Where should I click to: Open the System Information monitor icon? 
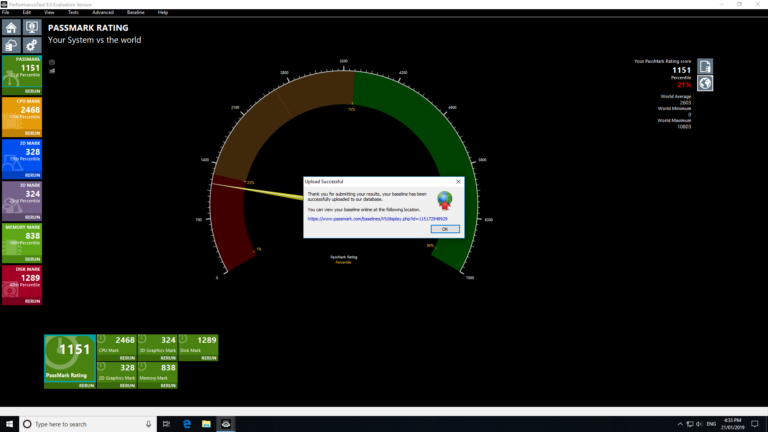click(32, 27)
